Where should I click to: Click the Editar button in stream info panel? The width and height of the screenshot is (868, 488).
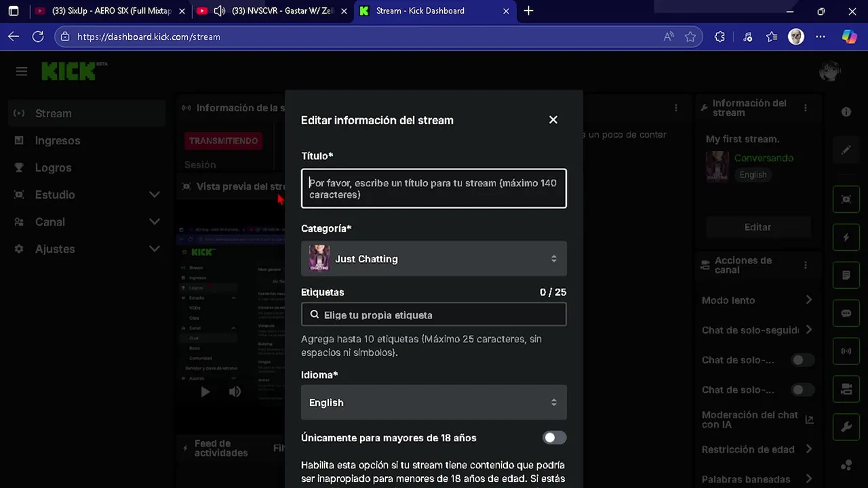point(758,227)
